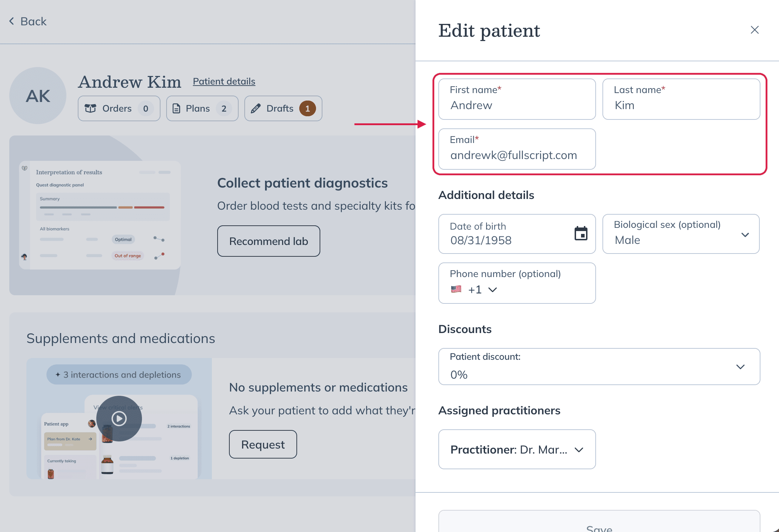Click the Orders box icon
Viewport: 779px width, 532px height.
[91, 108]
